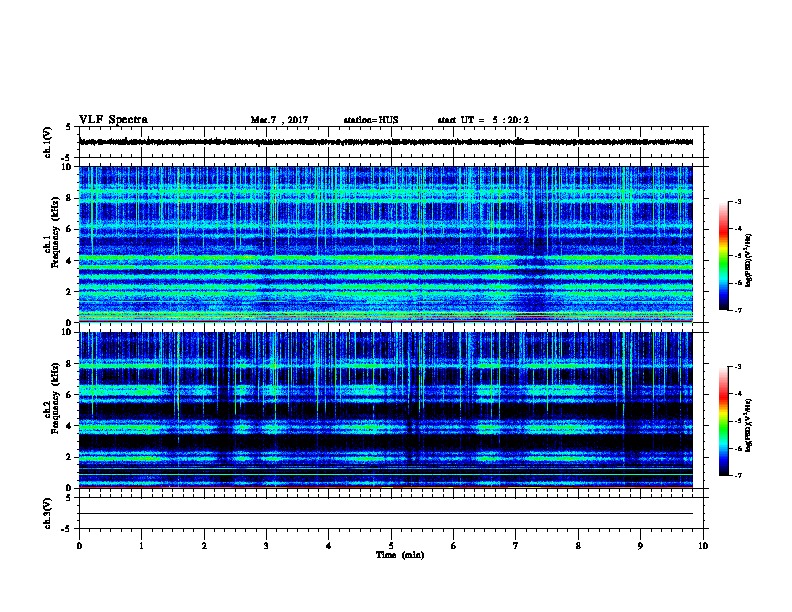Click the "Time (min)" axis title

400,555
